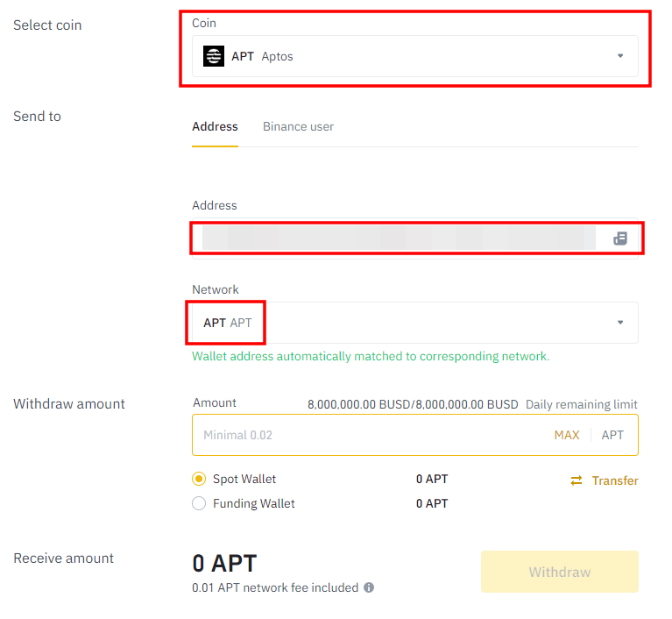Click the wallet address matched network message
672x619 pixels.
pyautogui.click(x=371, y=357)
